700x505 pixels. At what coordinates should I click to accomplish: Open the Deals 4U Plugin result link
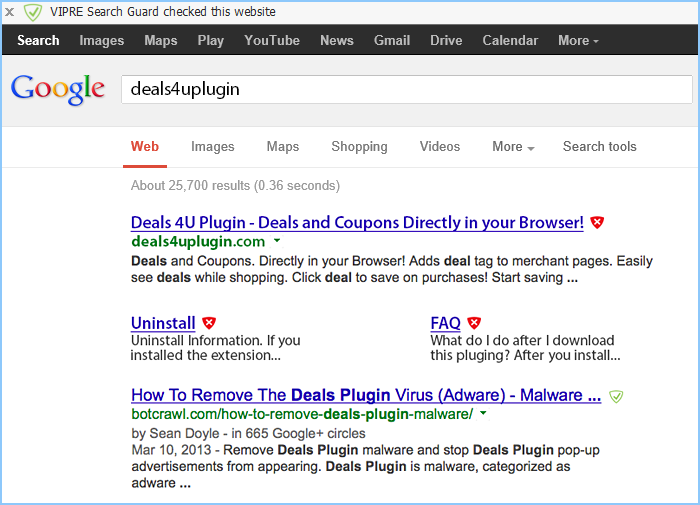click(x=357, y=223)
